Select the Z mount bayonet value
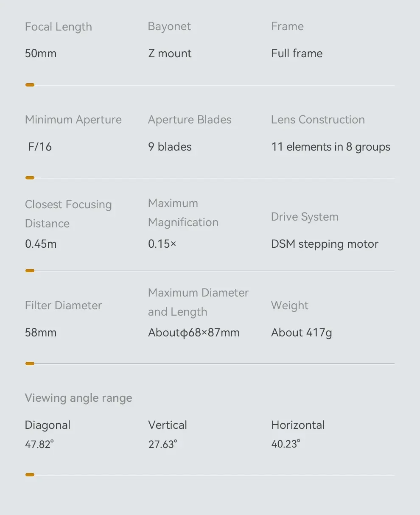 tap(170, 53)
